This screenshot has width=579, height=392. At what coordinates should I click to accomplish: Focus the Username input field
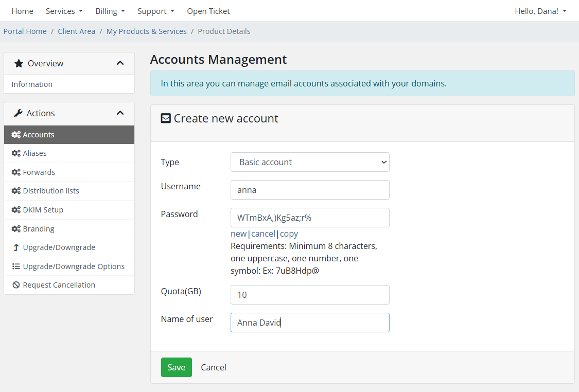pyautogui.click(x=310, y=190)
